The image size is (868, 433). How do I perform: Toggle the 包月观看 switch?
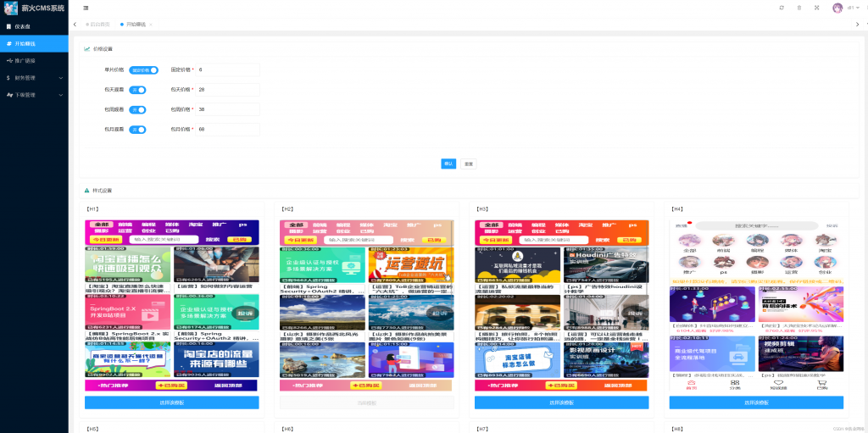tap(137, 130)
